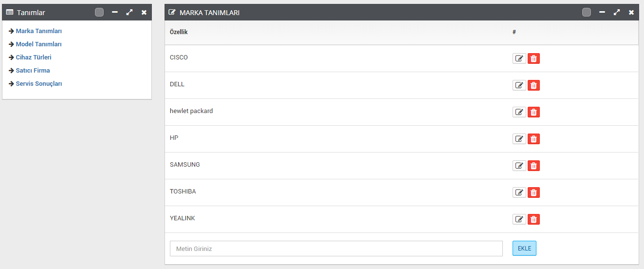Click edit icon for YEALINK
Viewport: 644px width, 269px height.
[x=519, y=219]
